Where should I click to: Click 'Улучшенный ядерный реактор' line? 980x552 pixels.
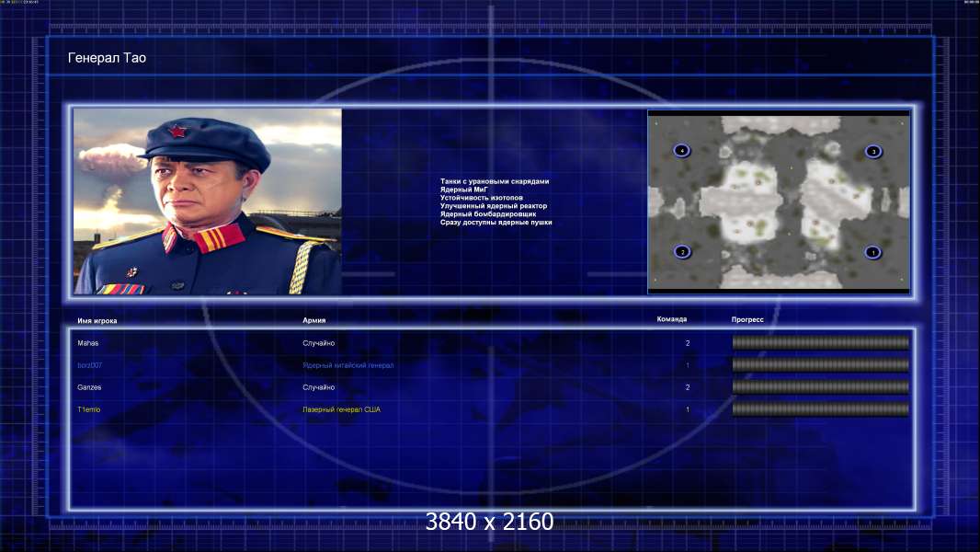tap(493, 206)
